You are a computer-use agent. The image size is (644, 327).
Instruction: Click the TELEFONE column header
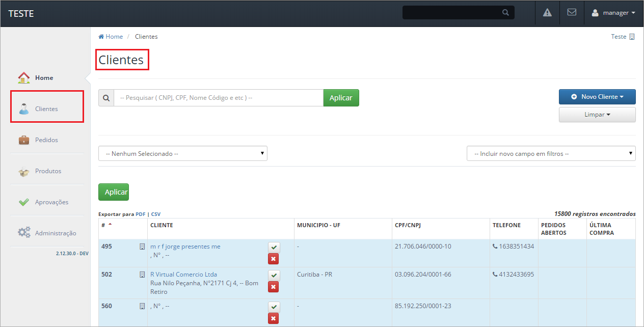pyautogui.click(x=506, y=225)
